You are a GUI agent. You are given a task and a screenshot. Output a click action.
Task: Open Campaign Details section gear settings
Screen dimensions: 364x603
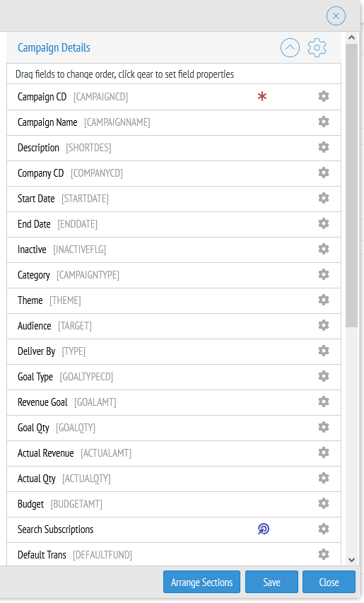click(317, 47)
